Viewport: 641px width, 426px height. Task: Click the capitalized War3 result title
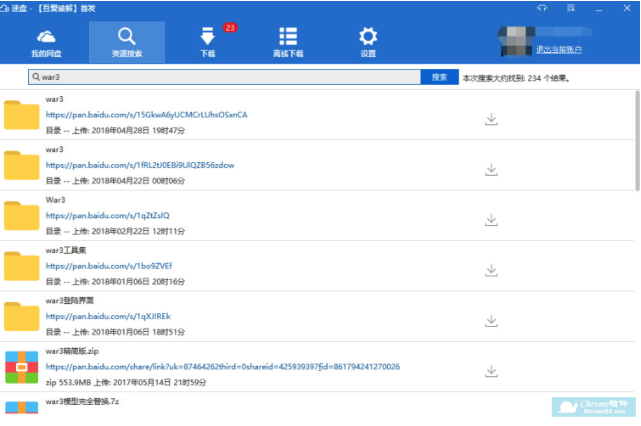(x=55, y=200)
